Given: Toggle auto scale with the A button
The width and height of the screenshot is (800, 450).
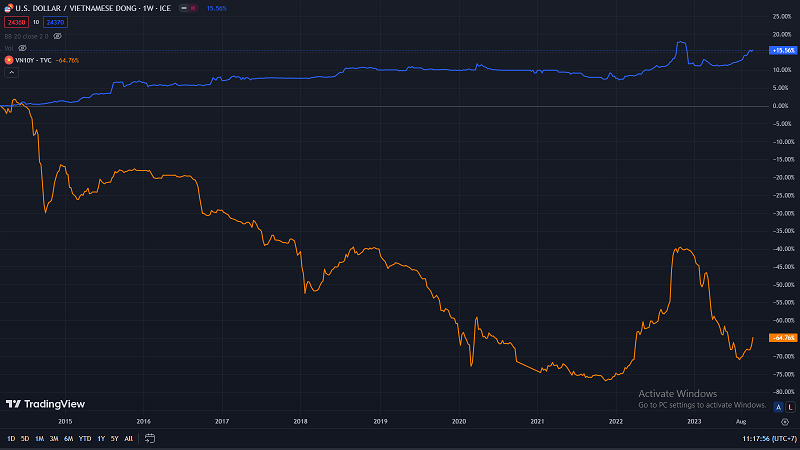Looking at the screenshot, I should point(778,407).
